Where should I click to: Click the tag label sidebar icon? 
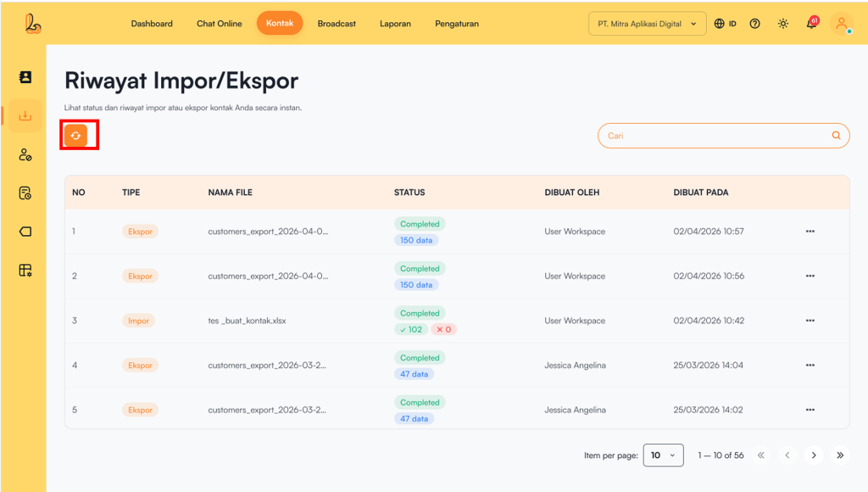(x=25, y=232)
